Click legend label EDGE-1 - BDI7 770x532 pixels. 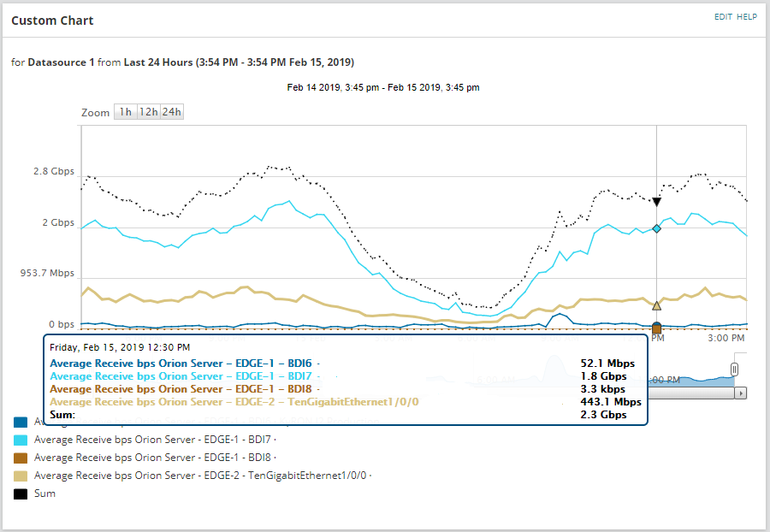pos(155,440)
